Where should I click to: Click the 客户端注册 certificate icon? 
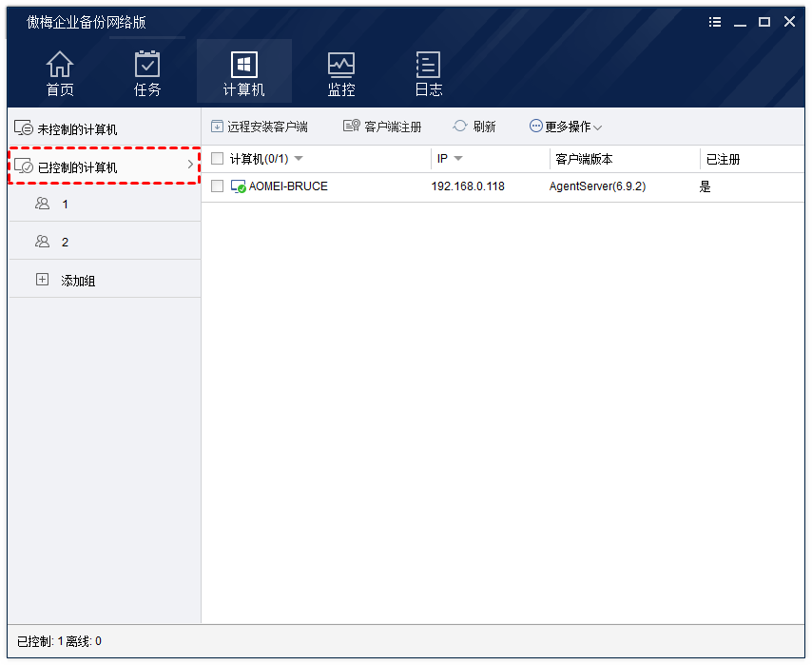[352, 126]
